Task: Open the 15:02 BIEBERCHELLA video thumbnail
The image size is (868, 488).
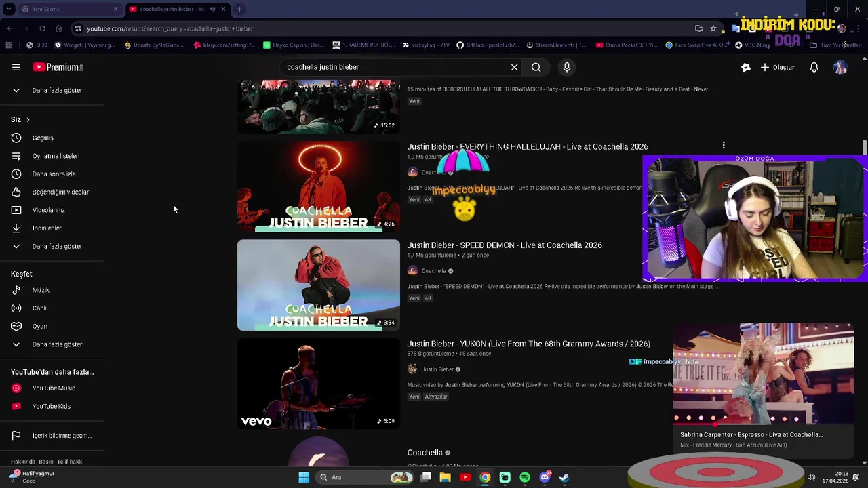Action: (319, 106)
